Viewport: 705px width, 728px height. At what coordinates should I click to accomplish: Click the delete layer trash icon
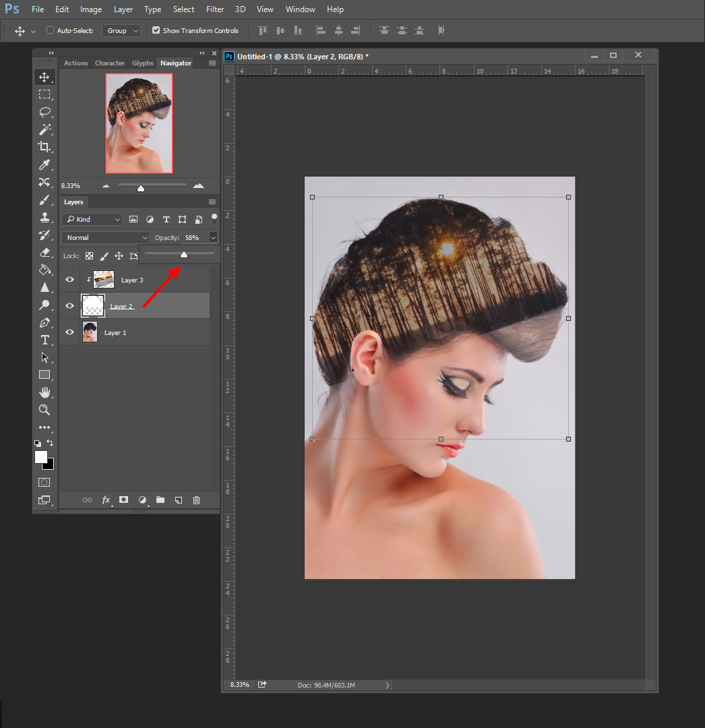(196, 500)
